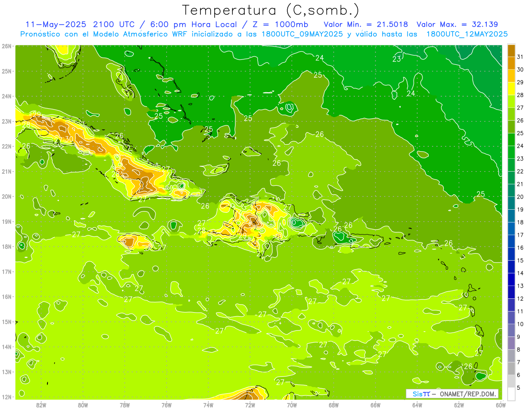Screen dimensions: 532x411
Task: Click the color-scale label '8'
Action: pyautogui.click(x=519, y=349)
